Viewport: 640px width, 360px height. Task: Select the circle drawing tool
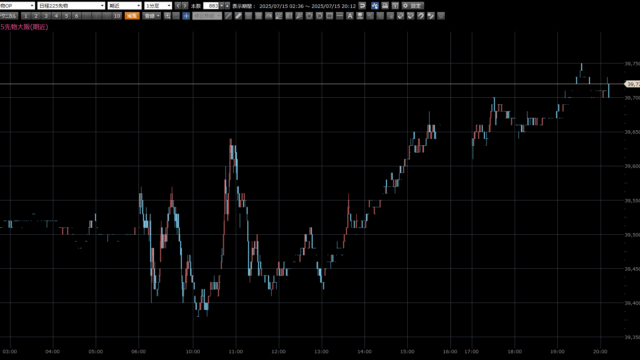[309, 16]
